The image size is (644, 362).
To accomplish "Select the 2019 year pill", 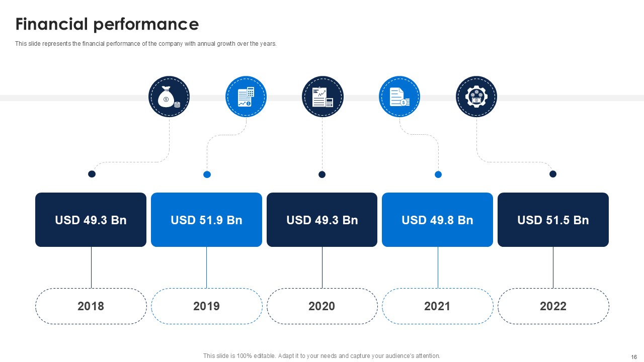I will (x=207, y=306).
